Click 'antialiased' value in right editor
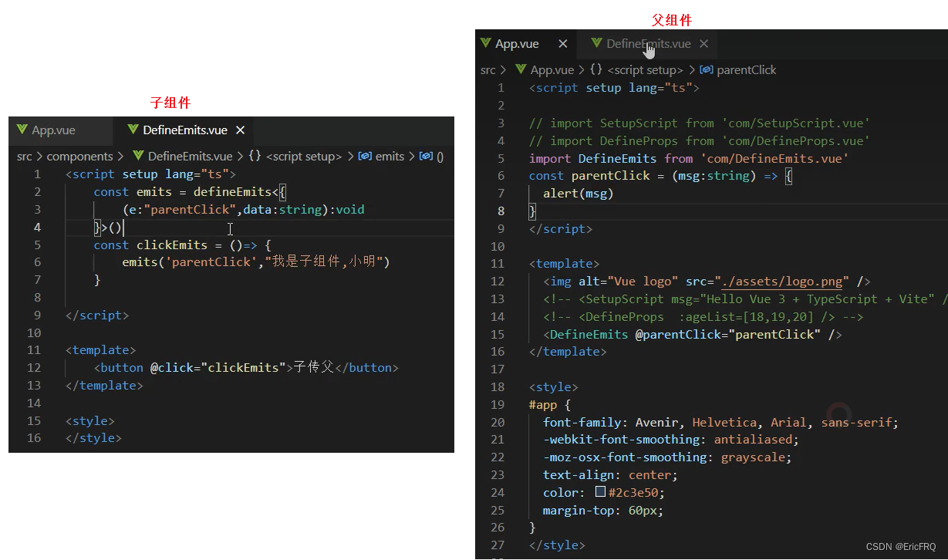This screenshot has width=948, height=560. point(753,440)
